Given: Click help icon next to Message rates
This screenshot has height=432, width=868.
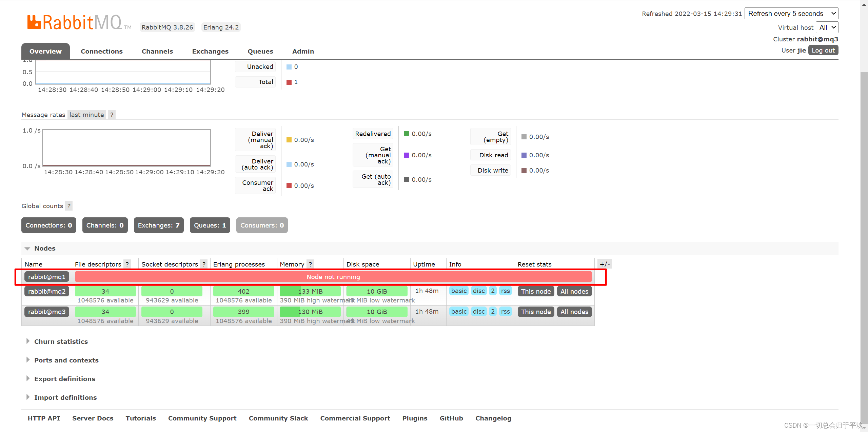Looking at the screenshot, I should pyautogui.click(x=112, y=115).
